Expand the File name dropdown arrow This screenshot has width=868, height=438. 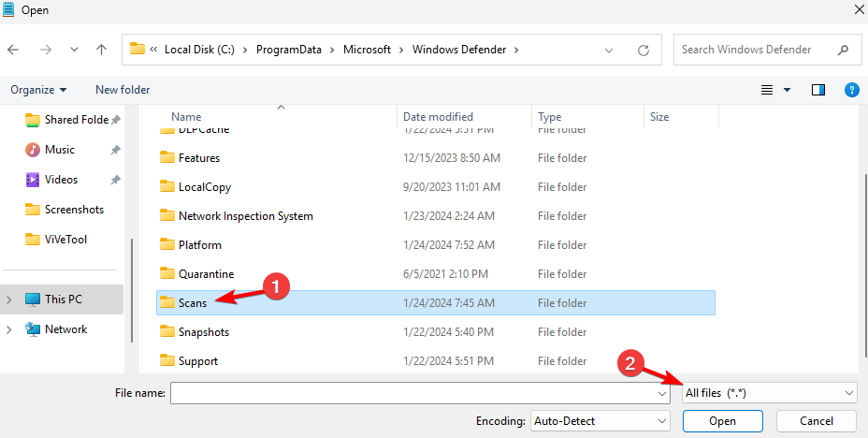point(662,393)
